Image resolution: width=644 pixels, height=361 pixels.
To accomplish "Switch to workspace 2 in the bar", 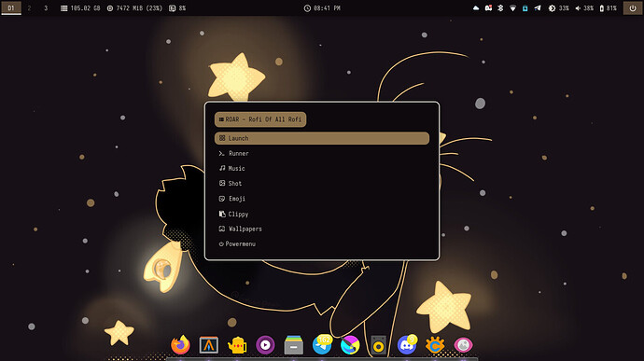I will [x=29, y=7].
